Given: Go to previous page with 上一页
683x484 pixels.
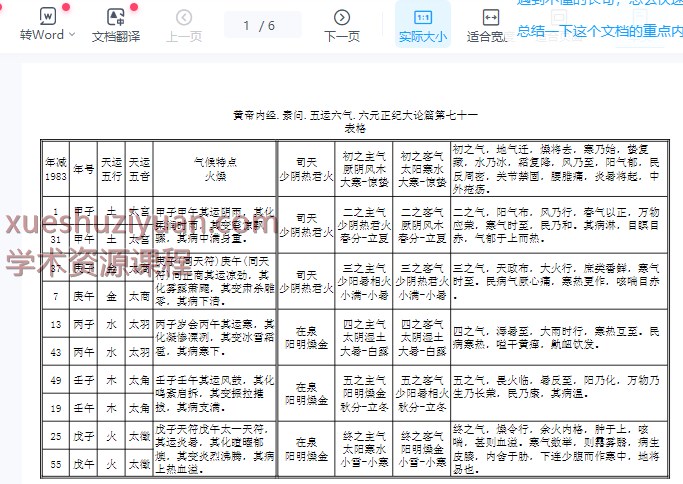Looking at the screenshot, I should [183, 25].
